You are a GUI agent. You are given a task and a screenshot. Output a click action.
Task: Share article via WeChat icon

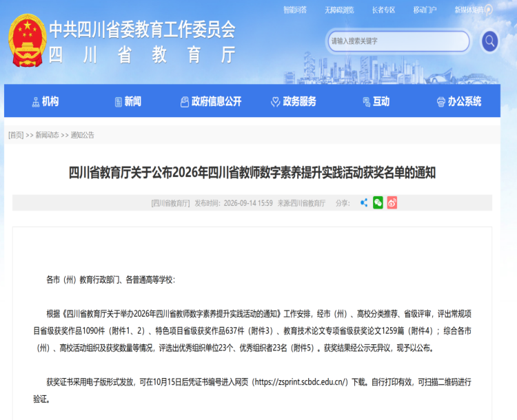click(378, 202)
